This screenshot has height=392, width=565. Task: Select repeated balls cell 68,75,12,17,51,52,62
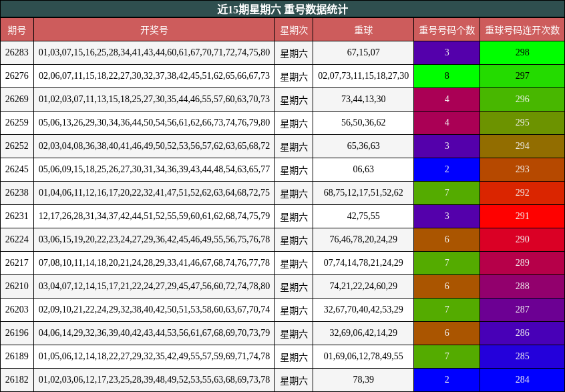363,193
